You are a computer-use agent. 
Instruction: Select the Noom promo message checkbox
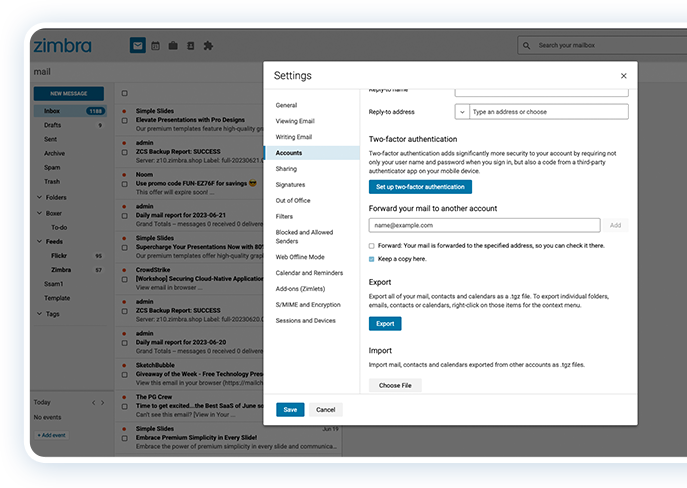click(x=124, y=184)
